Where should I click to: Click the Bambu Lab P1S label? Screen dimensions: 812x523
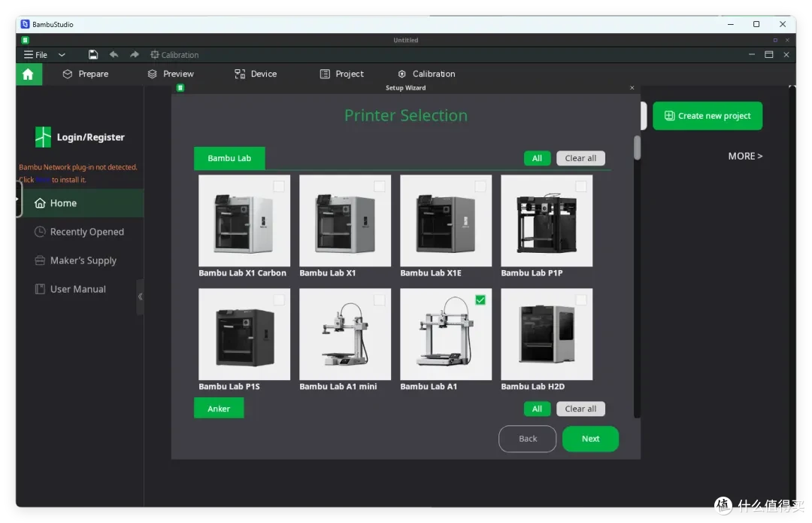(229, 387)
